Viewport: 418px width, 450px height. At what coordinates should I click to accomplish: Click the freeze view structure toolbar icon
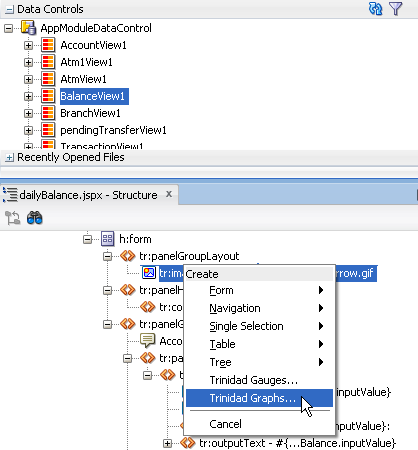[13, 218]
